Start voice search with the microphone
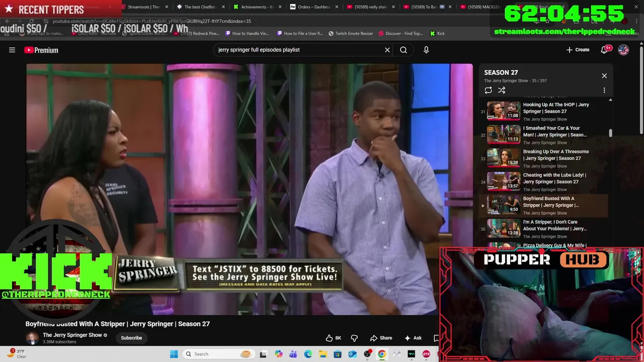This screenshot has height=362, width=644. pyautogui.click(x=426, y=50)
